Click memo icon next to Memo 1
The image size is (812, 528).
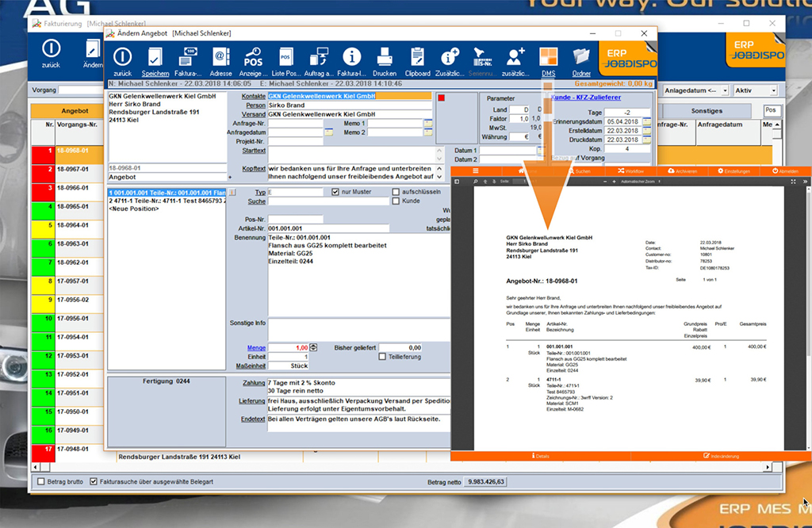(x=427, y=123)
